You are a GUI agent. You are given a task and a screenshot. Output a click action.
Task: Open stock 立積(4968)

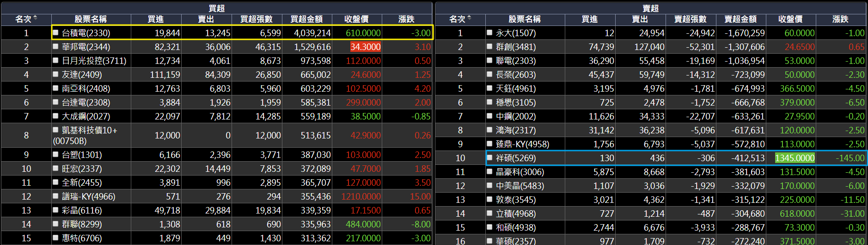pos(516,214)
